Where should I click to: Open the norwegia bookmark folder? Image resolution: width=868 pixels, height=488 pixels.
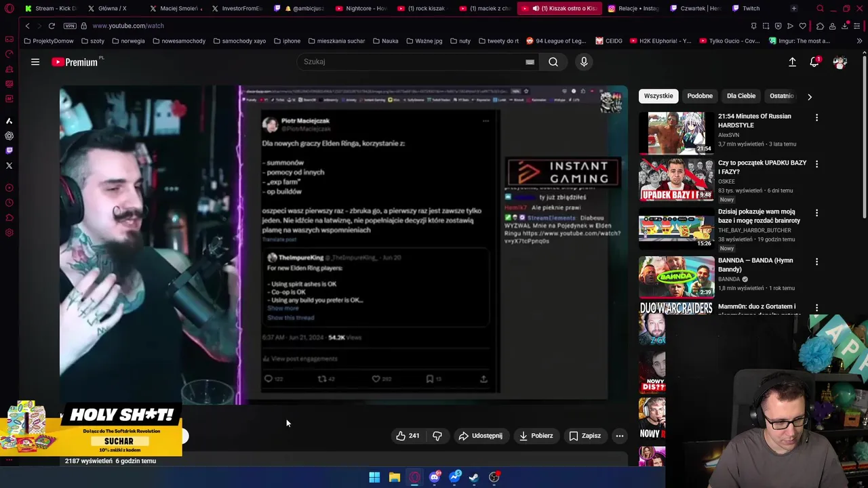click(128, 41)
